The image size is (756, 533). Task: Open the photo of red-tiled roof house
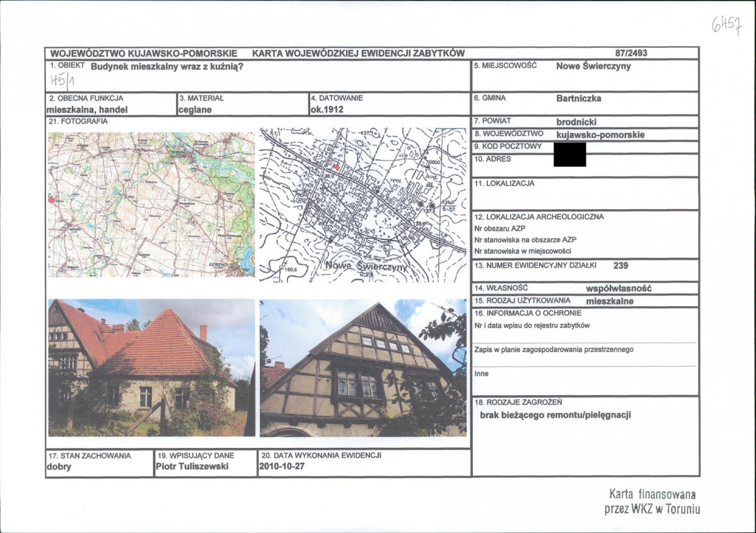click(x=151, y=368)
